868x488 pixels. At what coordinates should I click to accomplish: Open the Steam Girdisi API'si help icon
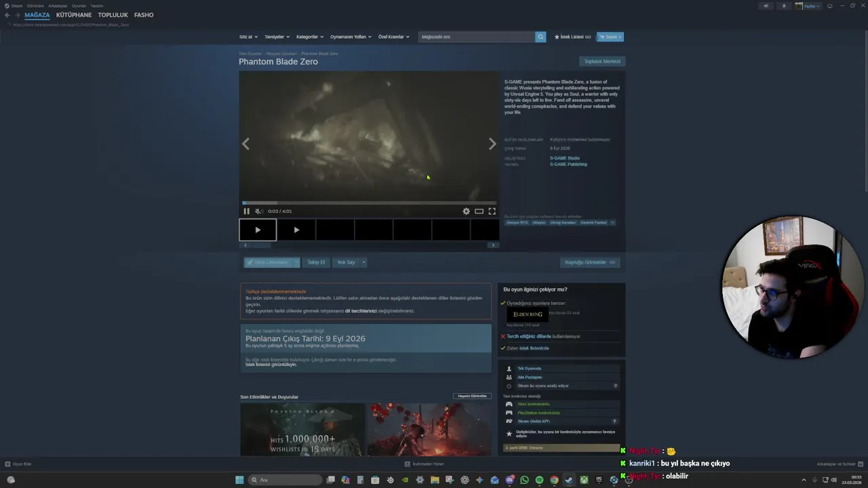(615, 421)
